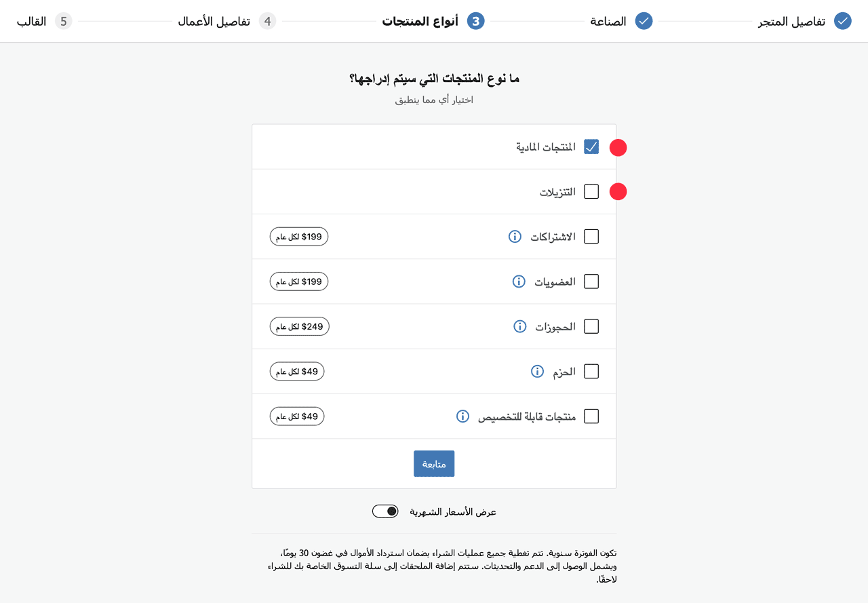868x603 pixels.
Task: Open the info tooltip for الحجوزات
Action: pos(520,326)
